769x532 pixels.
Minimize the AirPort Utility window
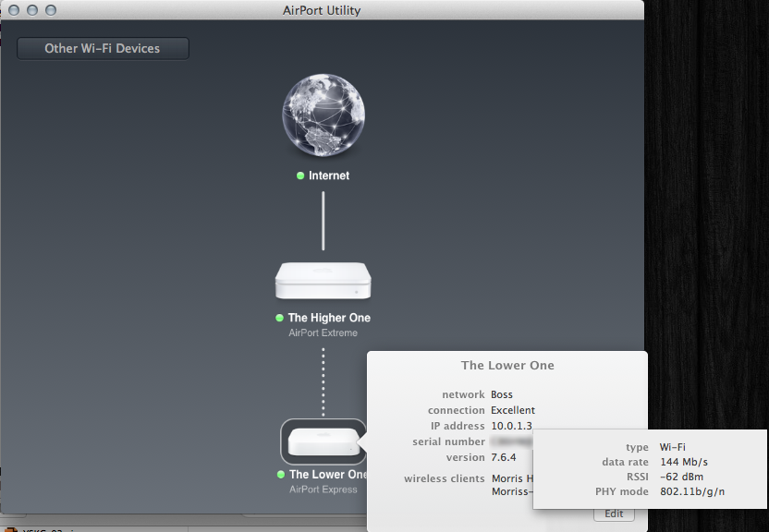tap(32, 10)
